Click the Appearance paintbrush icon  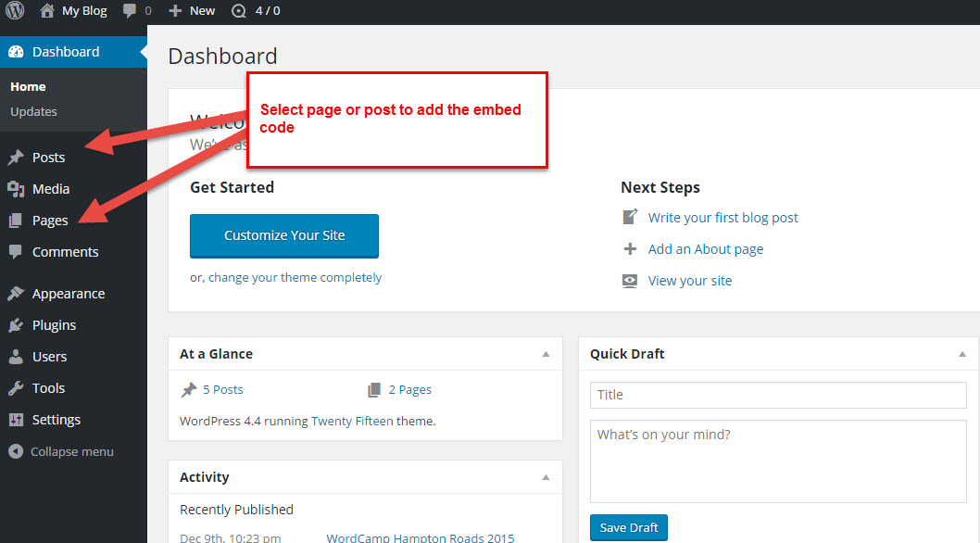coord(16,294)
